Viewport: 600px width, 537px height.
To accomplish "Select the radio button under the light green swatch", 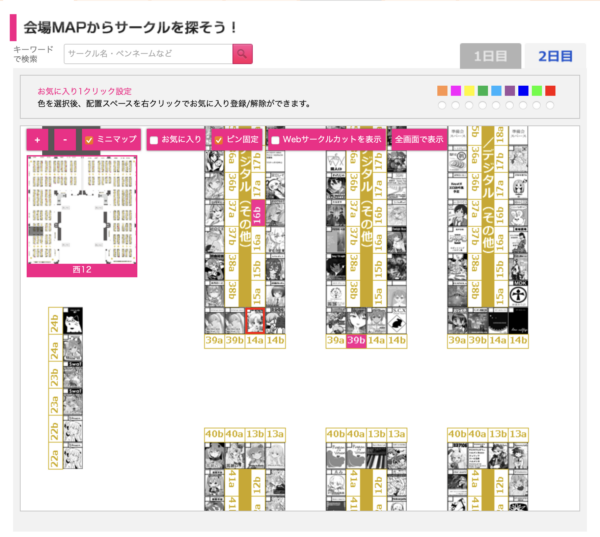I will coord(537,105).
